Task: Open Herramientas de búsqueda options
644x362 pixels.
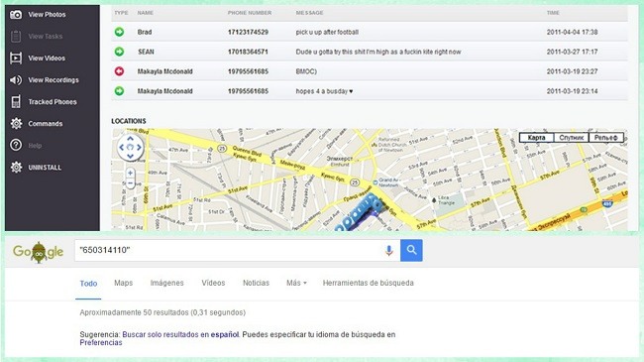Action: point(368,283)
